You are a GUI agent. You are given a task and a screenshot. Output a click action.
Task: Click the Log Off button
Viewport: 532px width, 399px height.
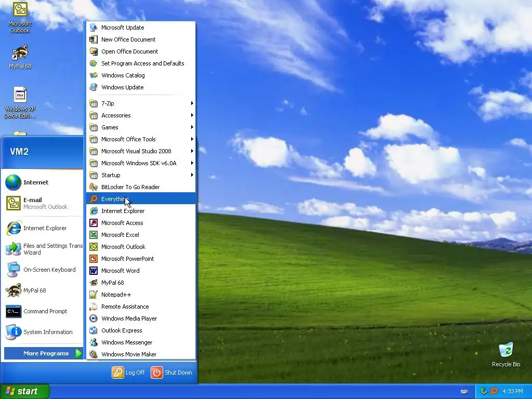128,372
